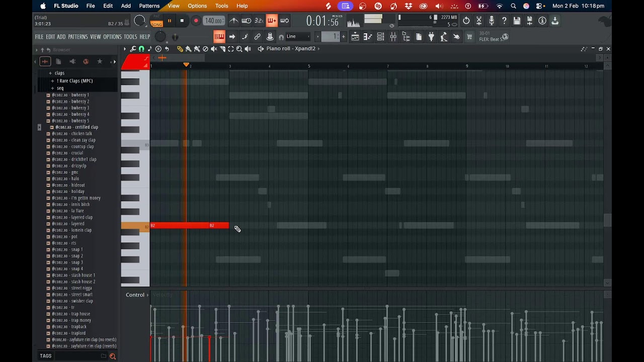Image resolution: width=644 pixels, height=362 pixels.
Task: Click the macOS Spotlight search icon
Action: 513,6
